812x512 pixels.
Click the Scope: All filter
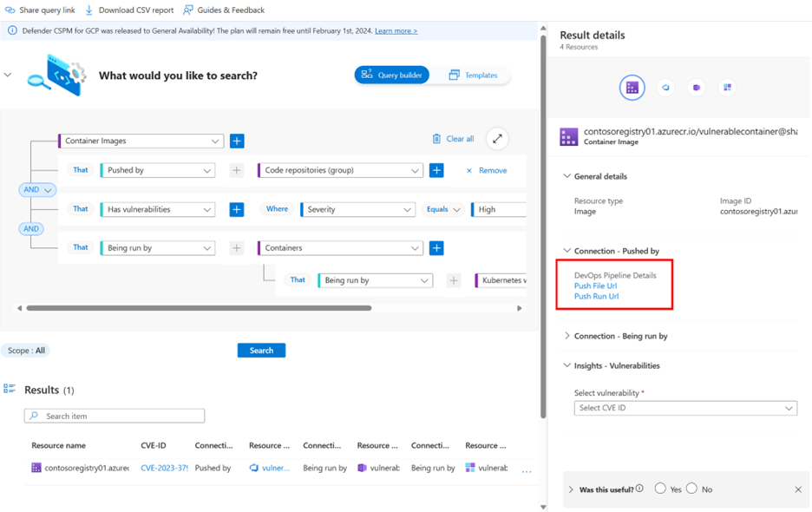26,351
